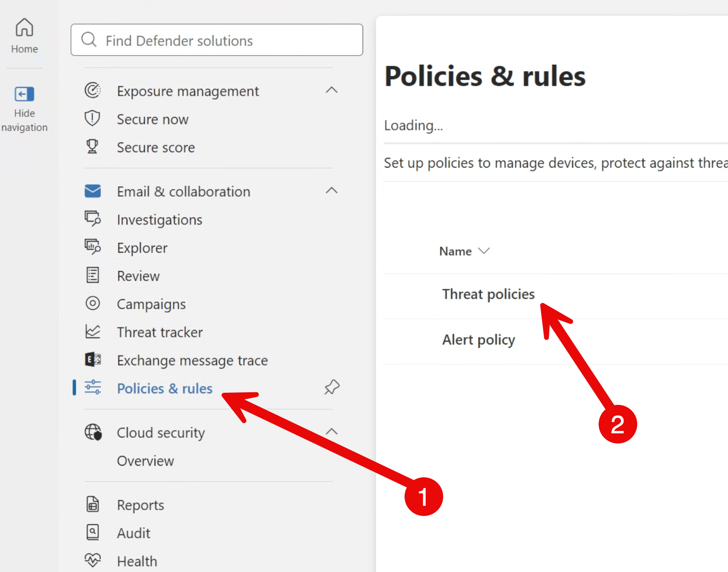Open Exchange message trace
The height and width of the screenshot is (572, 728).
click(x=193, y=360)
